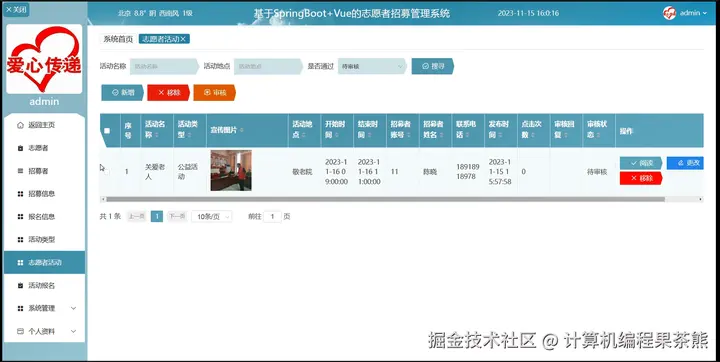Sort by 宣传图片 column arrows
Image resolution: width=720 pixels, height=362 pixels.
click(242, 130)
